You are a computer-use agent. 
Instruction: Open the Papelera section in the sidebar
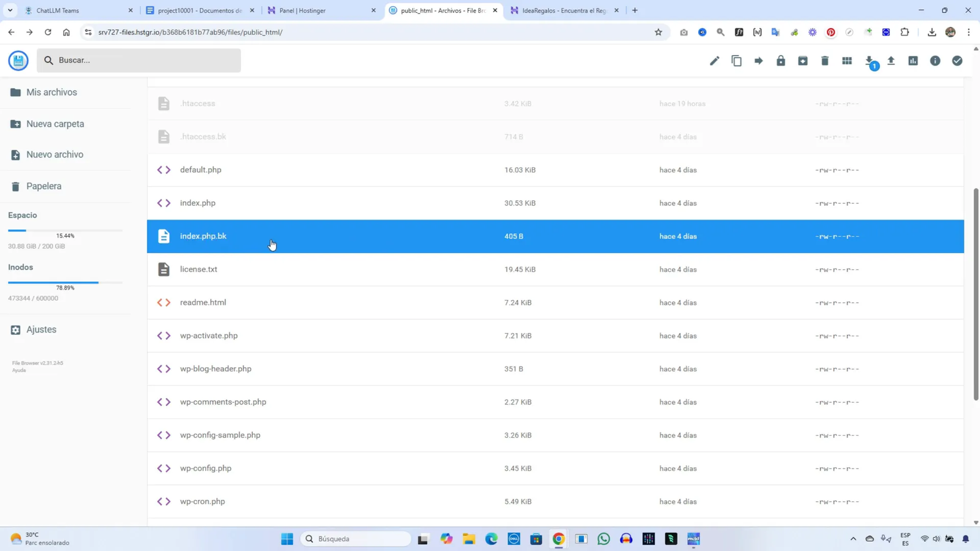[43, 186]
